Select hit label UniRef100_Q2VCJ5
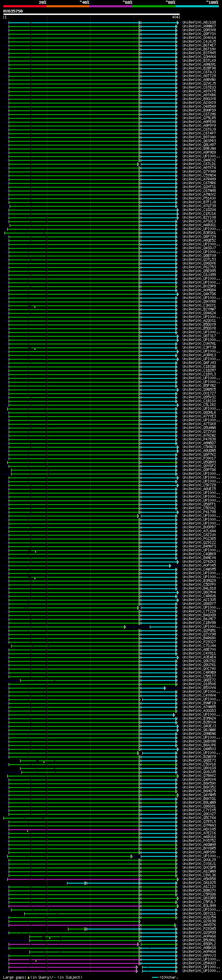222x980 pixels. [x=199, y=84]
